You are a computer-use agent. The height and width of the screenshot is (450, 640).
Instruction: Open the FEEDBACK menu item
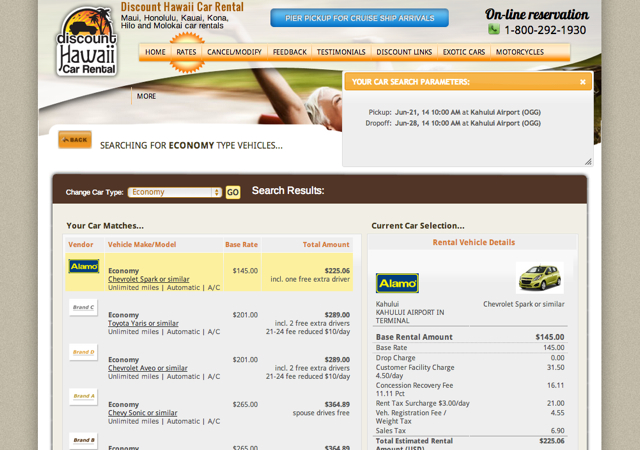289,52
